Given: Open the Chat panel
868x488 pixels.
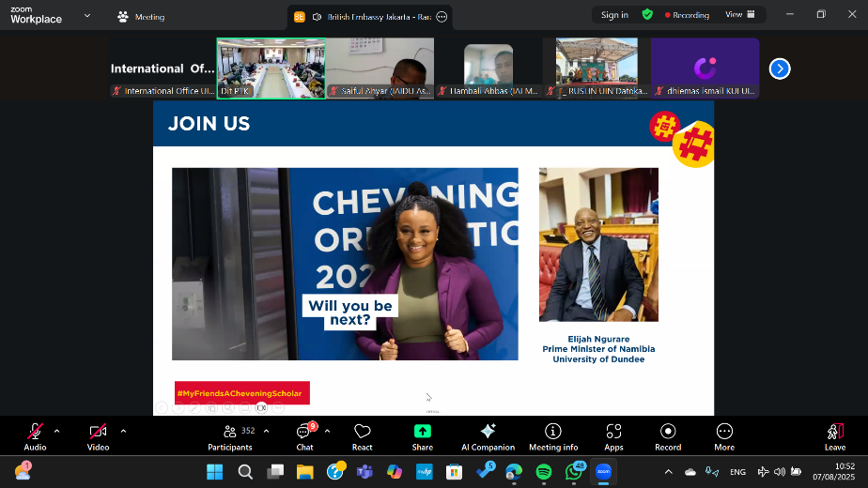Looking at the screenshot, I should tap(304, 436).
